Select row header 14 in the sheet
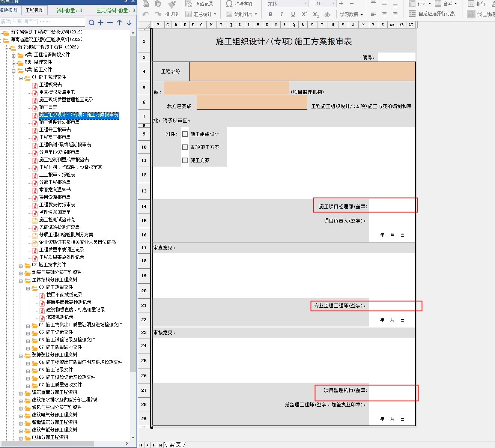Screen dimensions: 495x448 click(144, 206)
